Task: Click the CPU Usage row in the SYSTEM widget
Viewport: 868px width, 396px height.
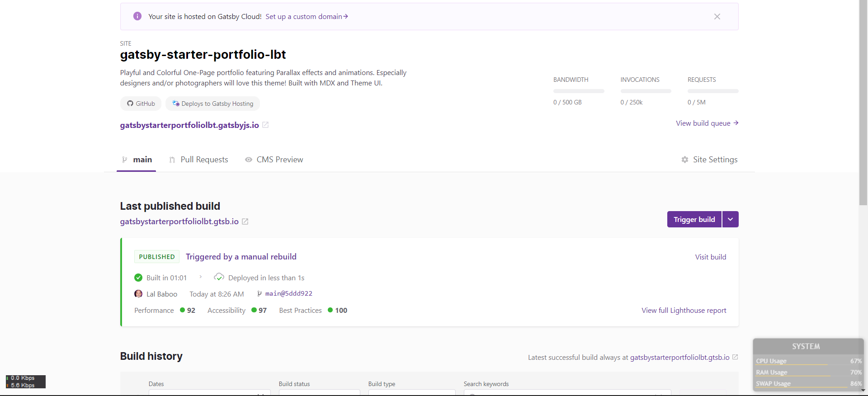Action: pos(809,361)
